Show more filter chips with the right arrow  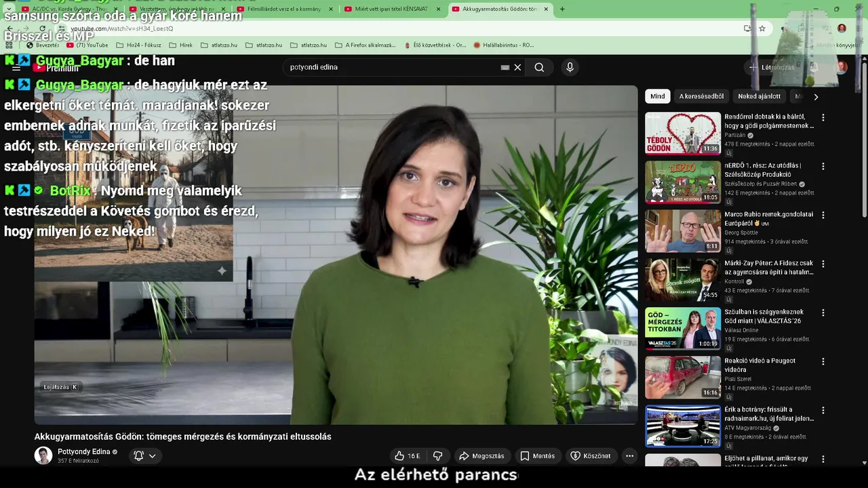pos(816,96)
